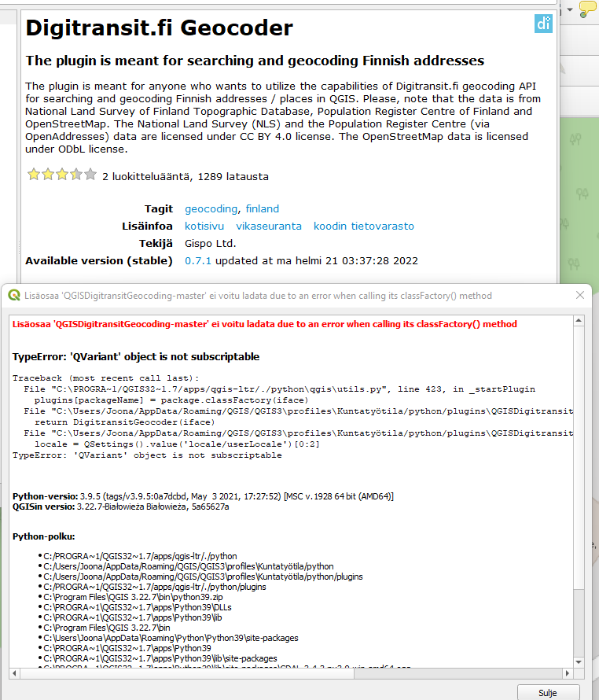Click the 0.7.1 version link
The width and height of the screenshot is (599, 700).
click(198, 260)
